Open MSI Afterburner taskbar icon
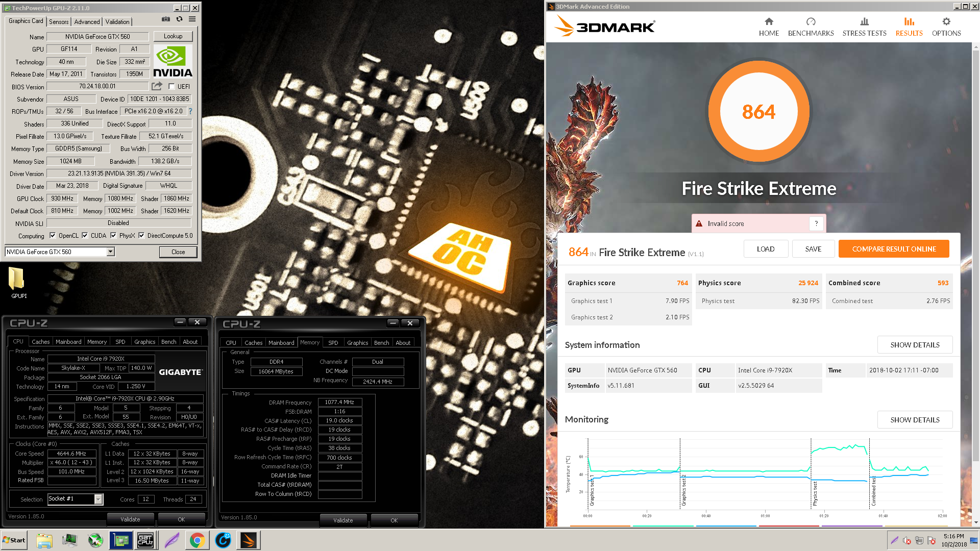This screenshot has width=980, height=551. (x=95, y=540)
